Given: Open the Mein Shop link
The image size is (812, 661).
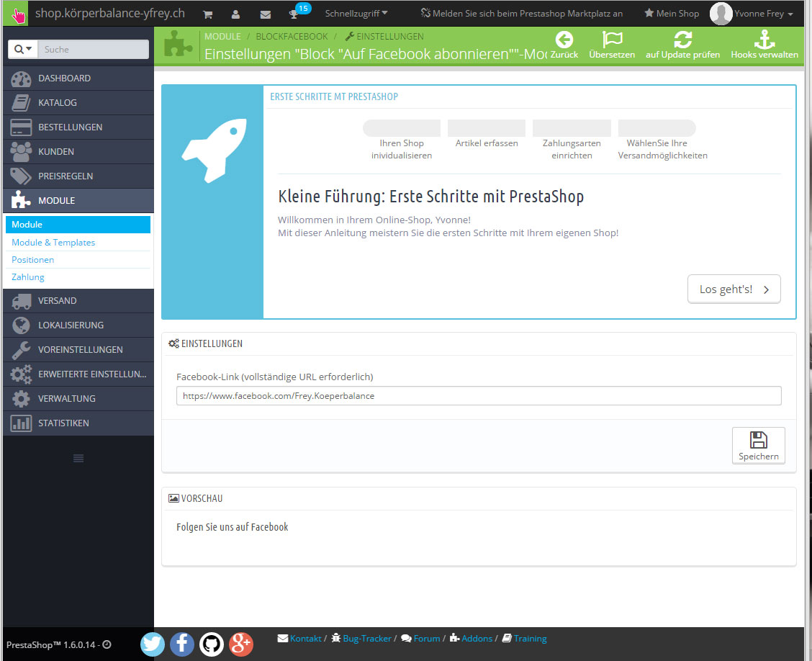Looking at the screenshot, I should (672, 14).
